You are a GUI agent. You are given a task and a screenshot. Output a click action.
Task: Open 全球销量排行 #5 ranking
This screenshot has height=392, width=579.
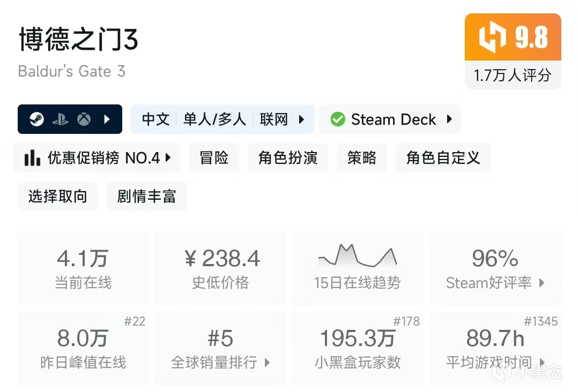pyautogui.click(x=220, y=348)
